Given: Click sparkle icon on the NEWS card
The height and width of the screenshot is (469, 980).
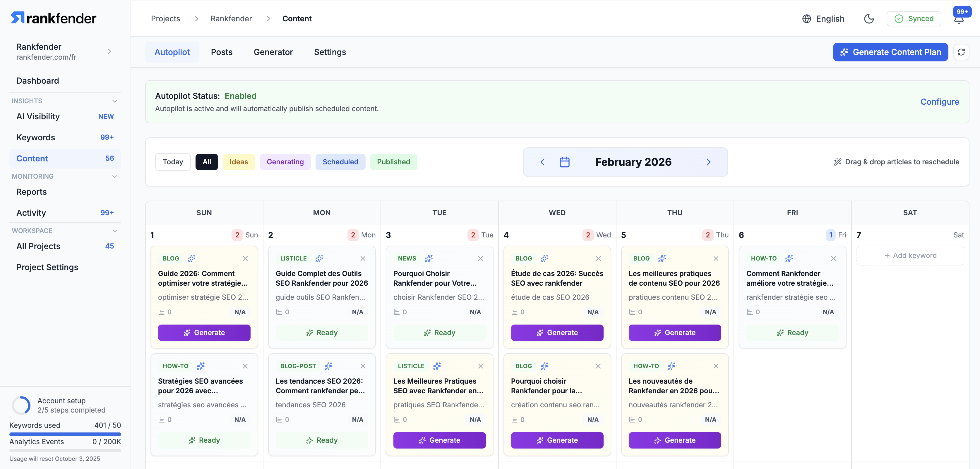Looking at the screenshot, I should click(429, 258).
